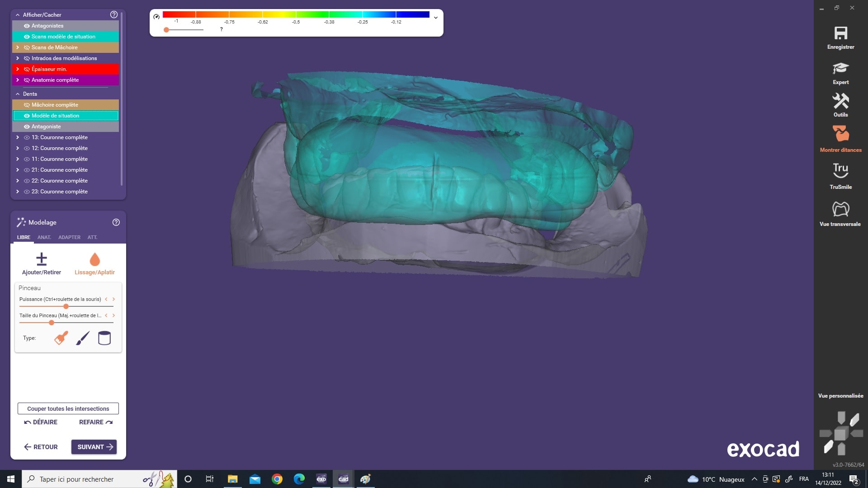Expand the Anatomie complète group
Screen dimensions: 868x488
pyautogui.click(x=18, y=80)
